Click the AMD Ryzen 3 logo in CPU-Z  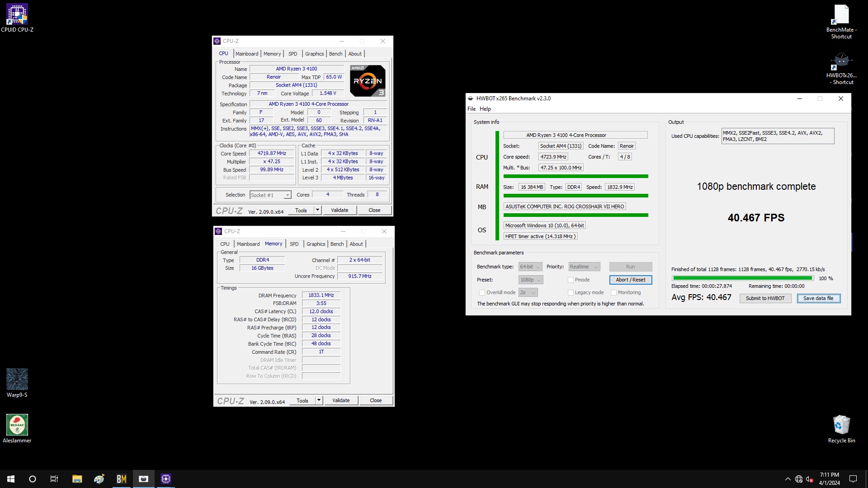(x=368, y=81)
